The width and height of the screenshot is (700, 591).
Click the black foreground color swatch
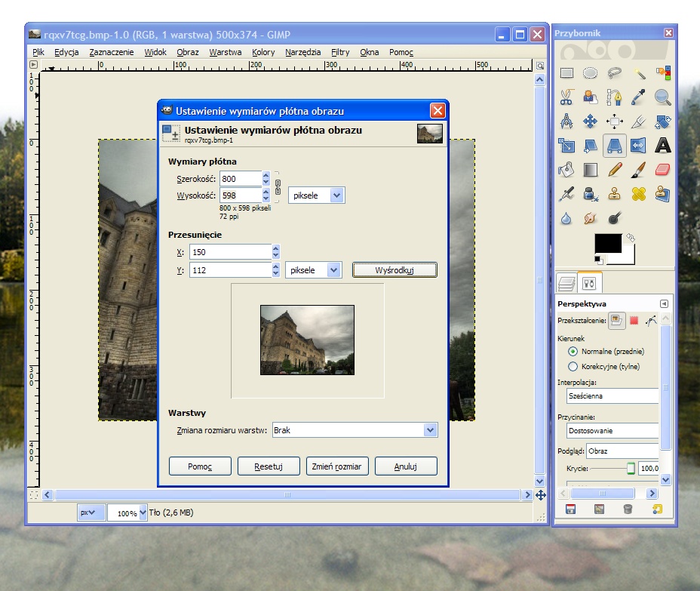608,243
